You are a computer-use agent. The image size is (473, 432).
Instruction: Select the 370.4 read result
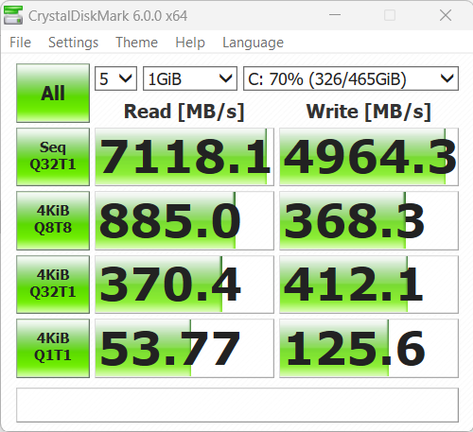[184, 284]
